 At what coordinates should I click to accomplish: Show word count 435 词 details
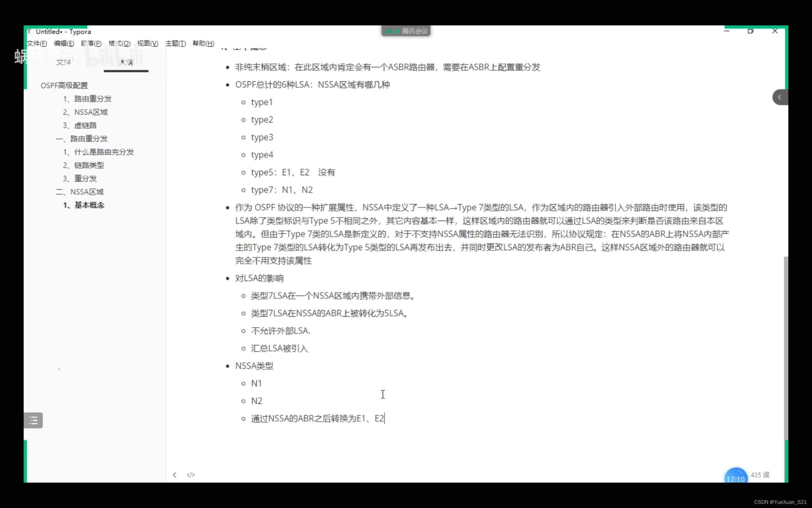[x=760, y=475]
